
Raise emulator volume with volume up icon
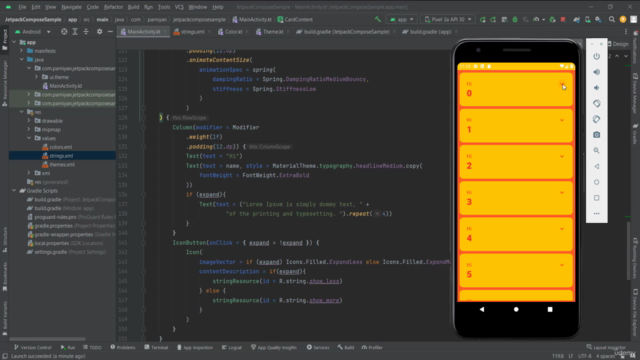pos(596,72)
